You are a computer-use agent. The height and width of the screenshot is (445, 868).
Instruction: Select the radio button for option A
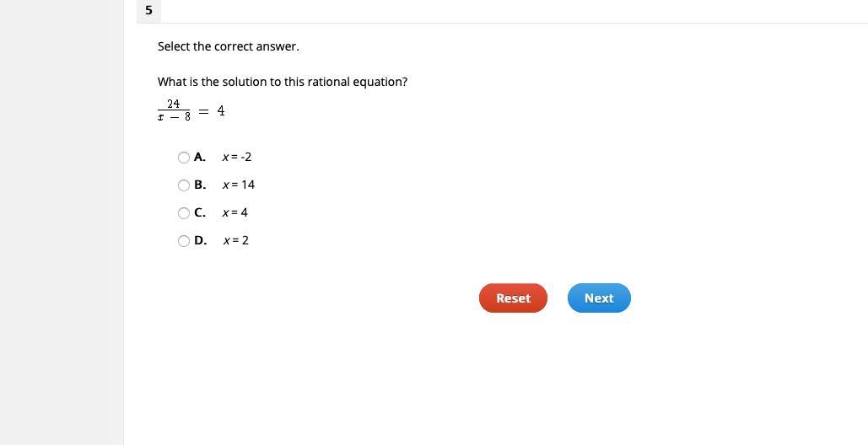pyautogui.click(x=184, y=158)
